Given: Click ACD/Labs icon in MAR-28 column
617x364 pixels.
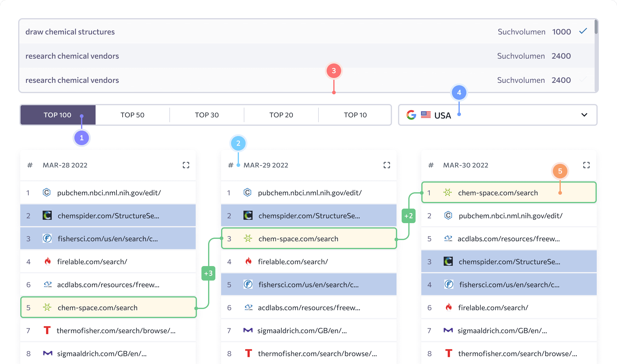Looking at the screenshot, I should 48,284.
